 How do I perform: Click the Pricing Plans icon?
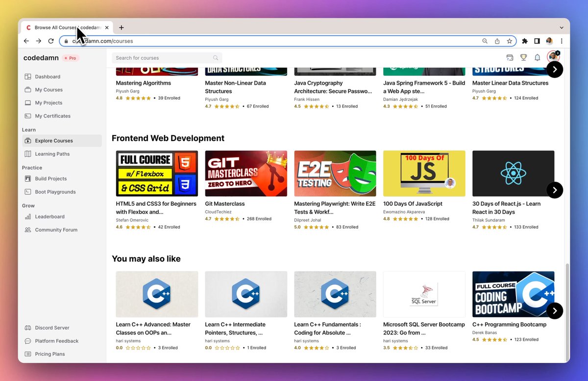[x=28, y=354]
